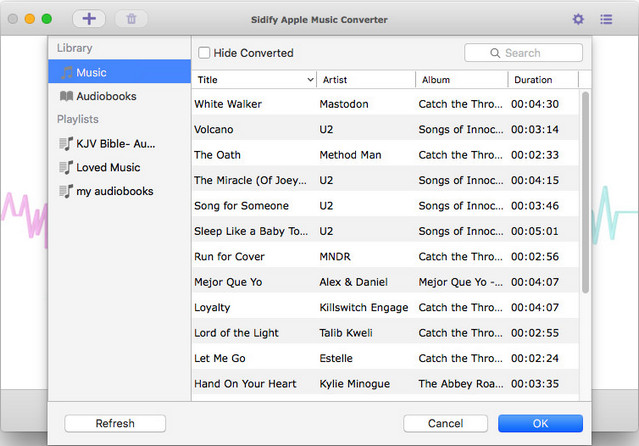The image size is (639, 446).
Task: Open settings via the gear icon
Action: click(578, 19)
